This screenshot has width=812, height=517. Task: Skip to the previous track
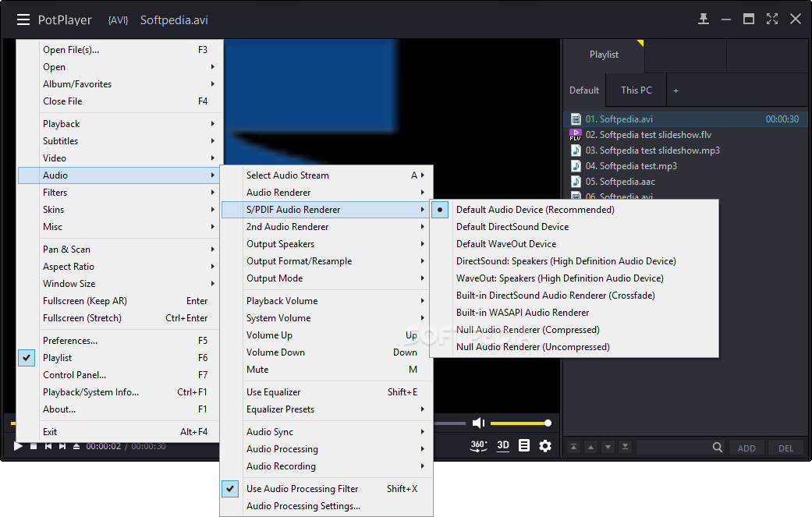[x=48, y=446]
